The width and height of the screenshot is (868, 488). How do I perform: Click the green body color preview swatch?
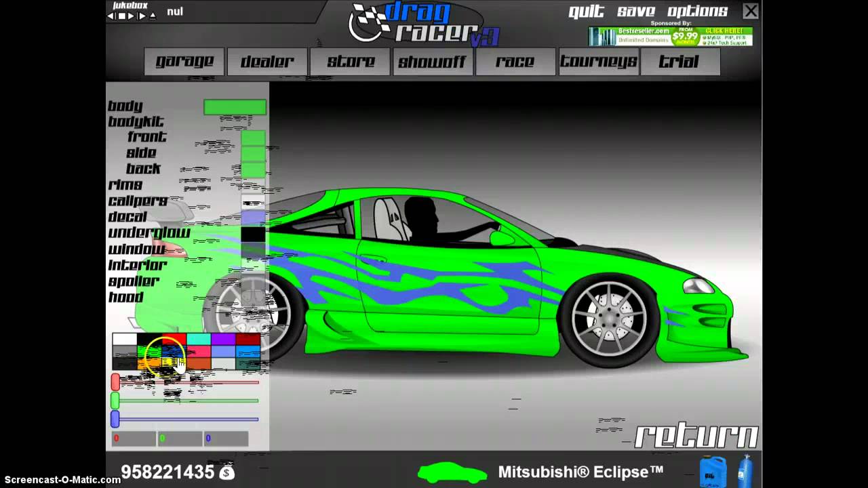pos(235,106)
